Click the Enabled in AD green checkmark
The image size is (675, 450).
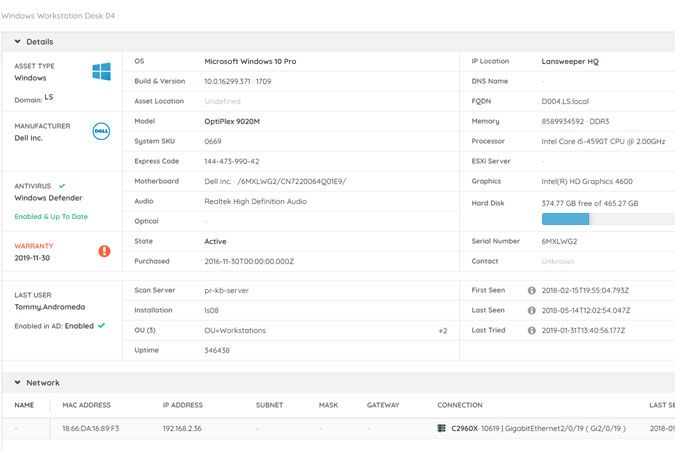pos(101,325)
